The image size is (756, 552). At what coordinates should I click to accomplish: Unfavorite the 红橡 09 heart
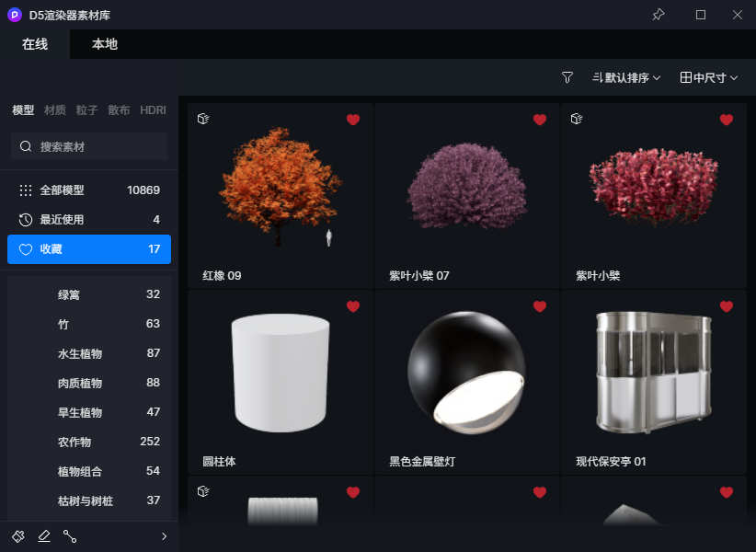tap(353, 120)
